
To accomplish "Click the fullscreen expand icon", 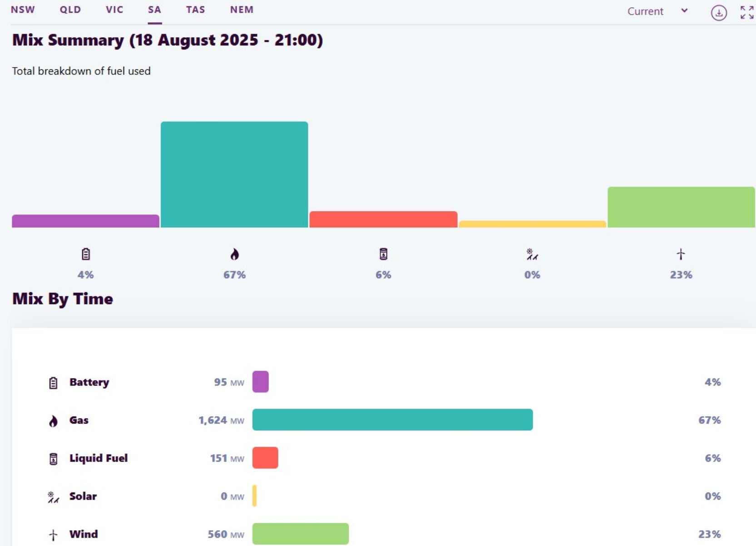I will [x=747, y=12].
